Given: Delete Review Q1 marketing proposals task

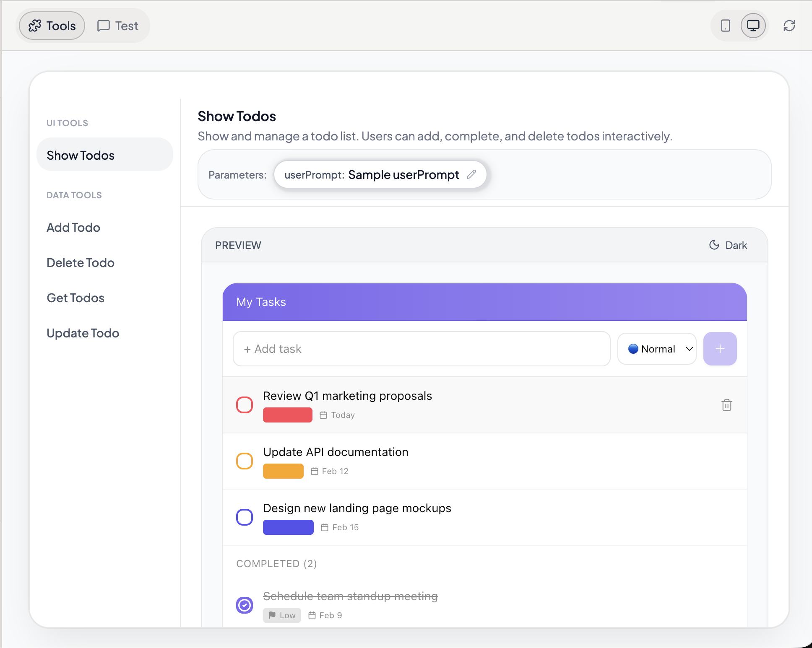Looking at the screenshot, I should click(727, 405).
